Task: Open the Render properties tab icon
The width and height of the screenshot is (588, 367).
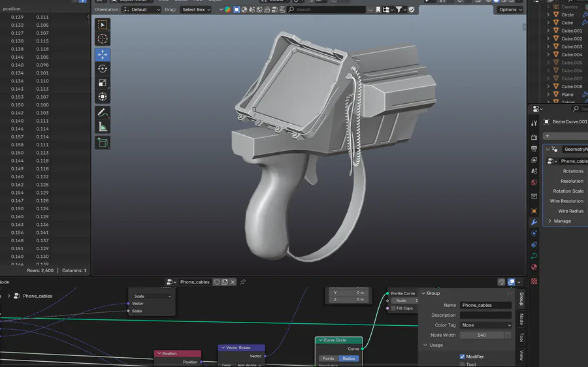Action: (534, 138)
